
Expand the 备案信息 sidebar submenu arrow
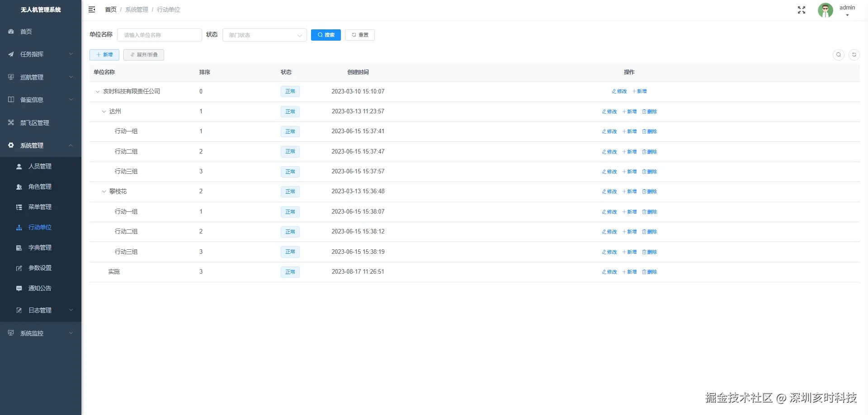(71, 100)
